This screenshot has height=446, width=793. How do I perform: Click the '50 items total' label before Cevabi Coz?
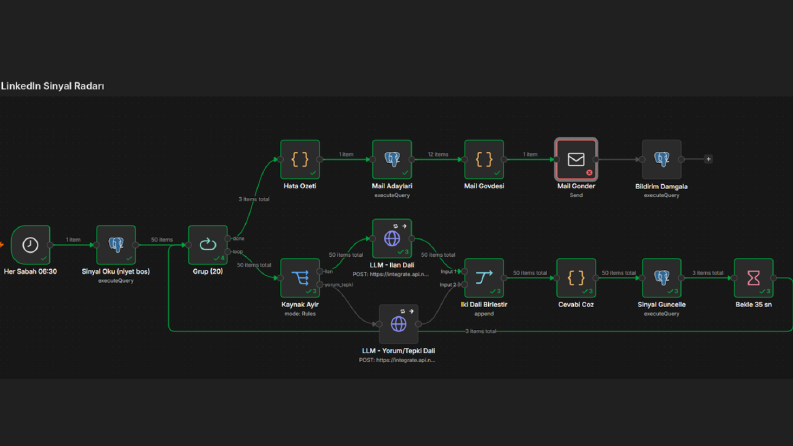tap(530, 273)
